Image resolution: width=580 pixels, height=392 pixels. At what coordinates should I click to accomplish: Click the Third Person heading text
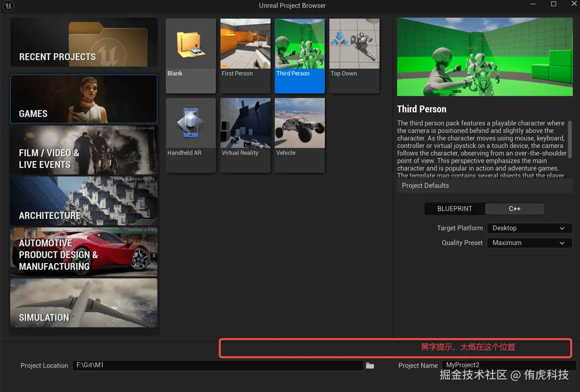[x=421, y=109]
